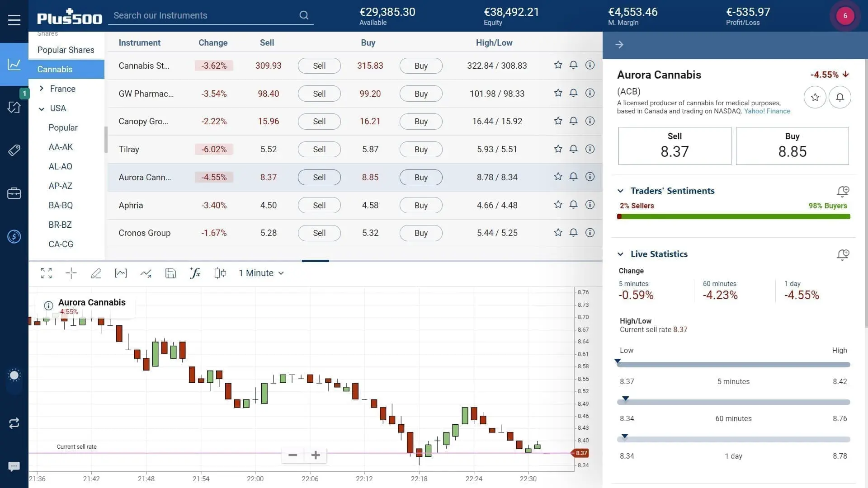Sort by Instrument column header
This screenshot has width=868, height=488.
tap(139, 42)
